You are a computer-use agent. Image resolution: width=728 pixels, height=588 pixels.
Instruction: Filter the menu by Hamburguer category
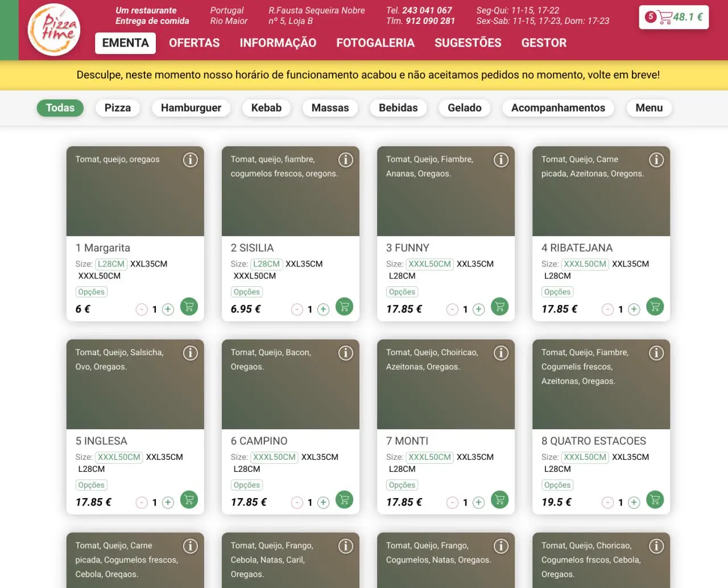191,108
